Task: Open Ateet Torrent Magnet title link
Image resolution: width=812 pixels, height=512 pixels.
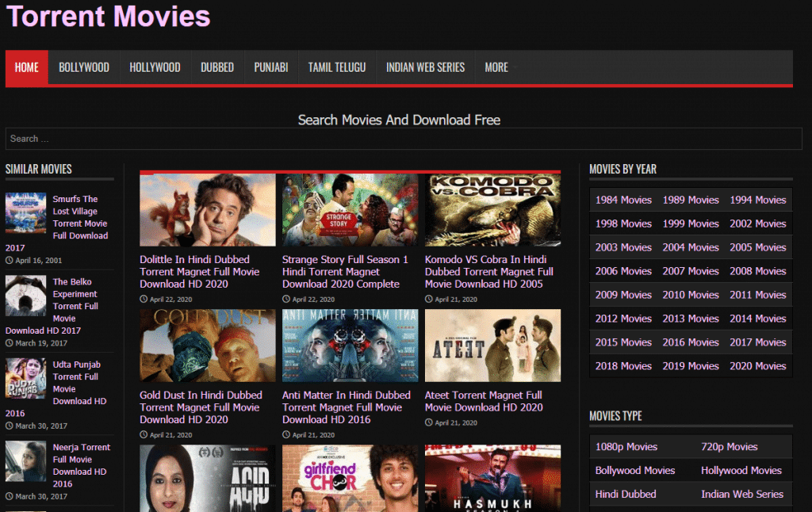Action: (484, 401)
